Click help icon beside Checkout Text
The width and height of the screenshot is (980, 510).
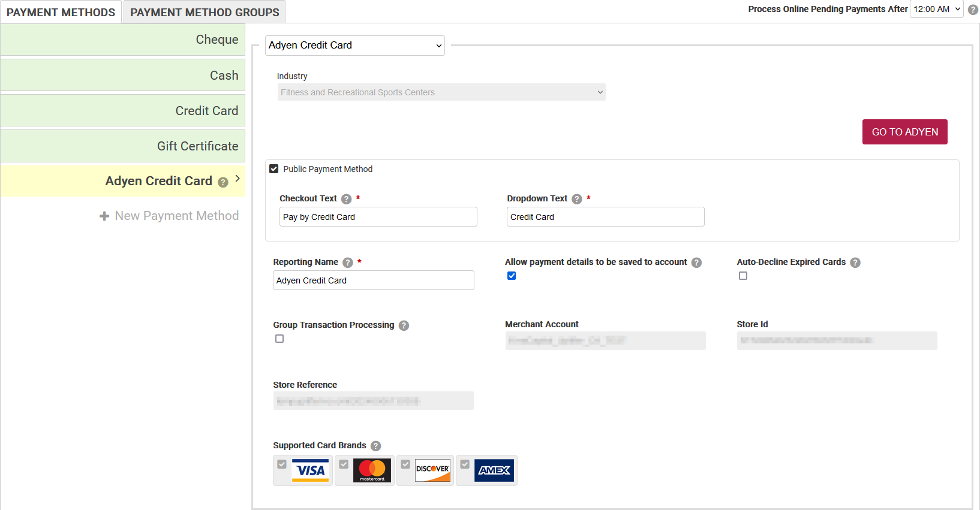coord(346,199)
